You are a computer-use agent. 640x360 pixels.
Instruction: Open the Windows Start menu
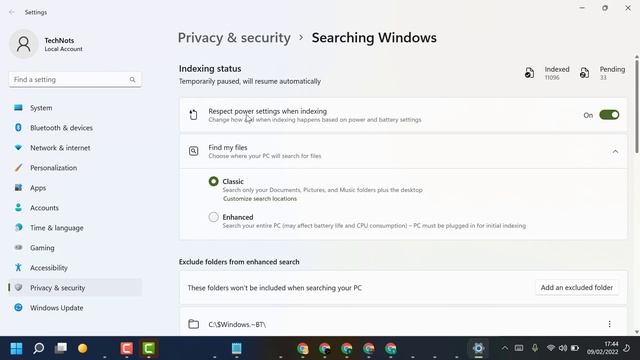(16, 348)
